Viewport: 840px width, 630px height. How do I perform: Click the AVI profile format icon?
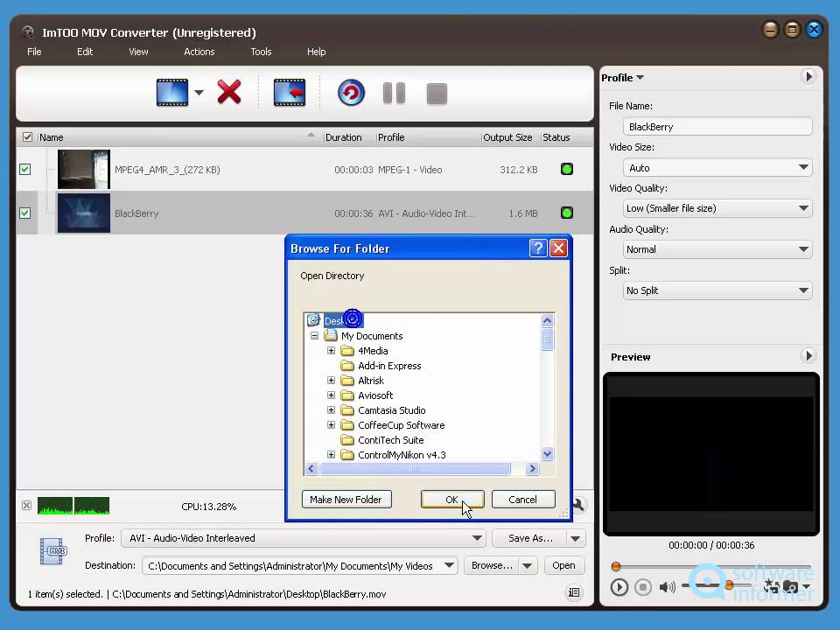coord(52,551)
